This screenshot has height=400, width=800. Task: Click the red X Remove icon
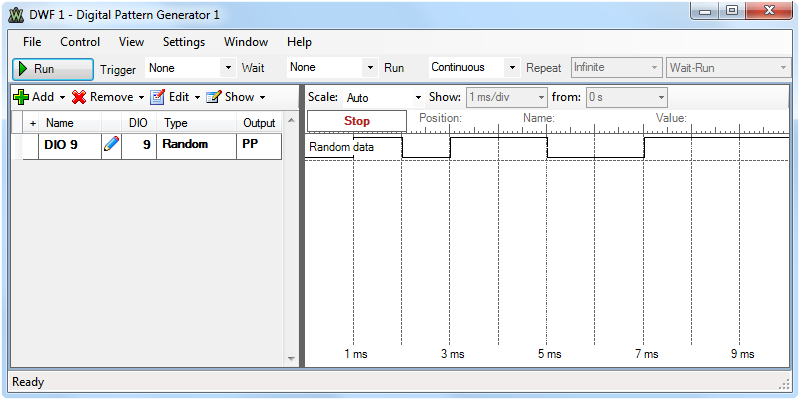[79, 97]
